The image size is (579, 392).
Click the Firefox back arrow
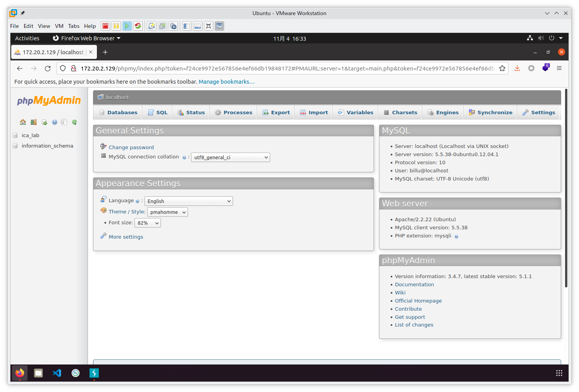[20, 69]
